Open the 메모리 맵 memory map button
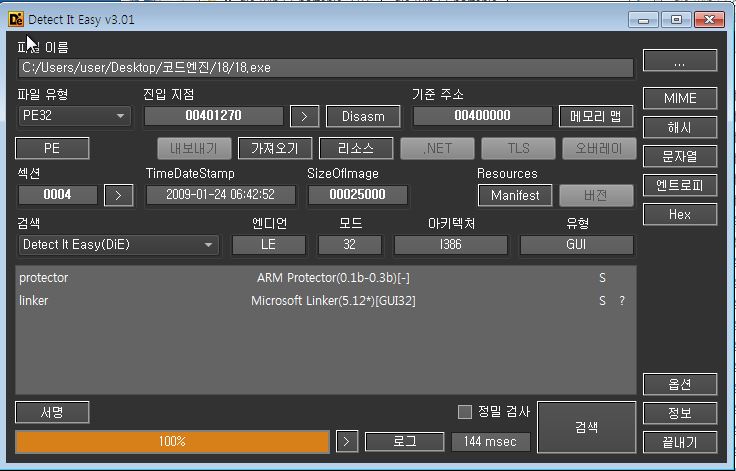Image resolution: width=736 pixels, height=471 pixels. tap(596, 116)
